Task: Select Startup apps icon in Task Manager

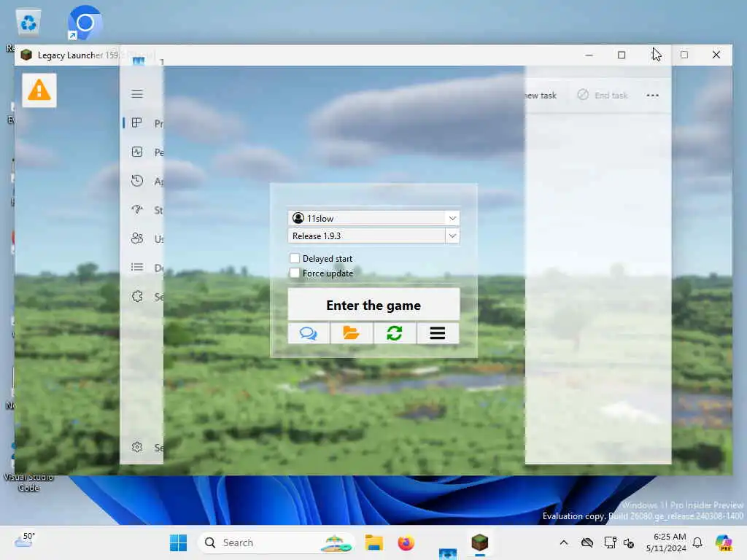Action: coord(136,209)
